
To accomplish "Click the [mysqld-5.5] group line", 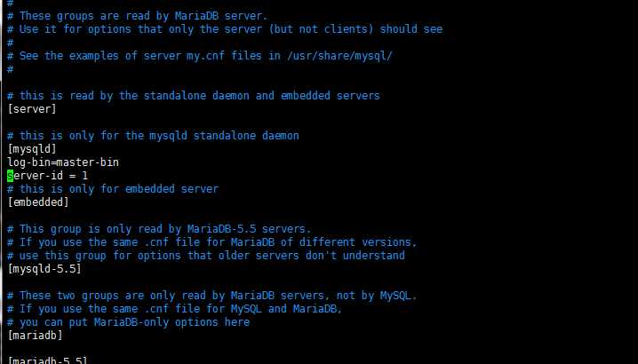I will 44,269.
